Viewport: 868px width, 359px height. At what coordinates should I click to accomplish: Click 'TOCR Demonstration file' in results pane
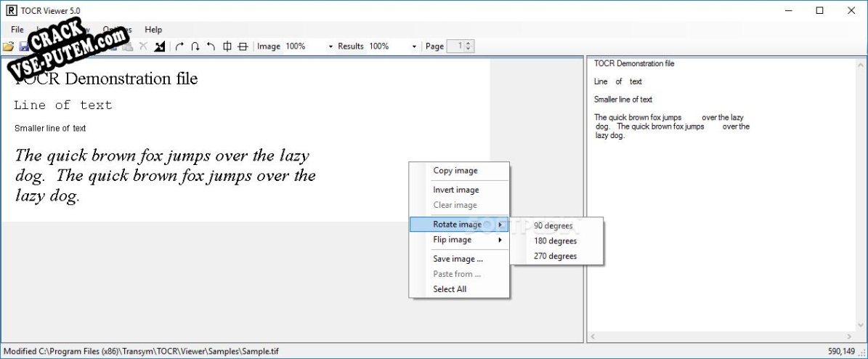click(x=634, y=63)
